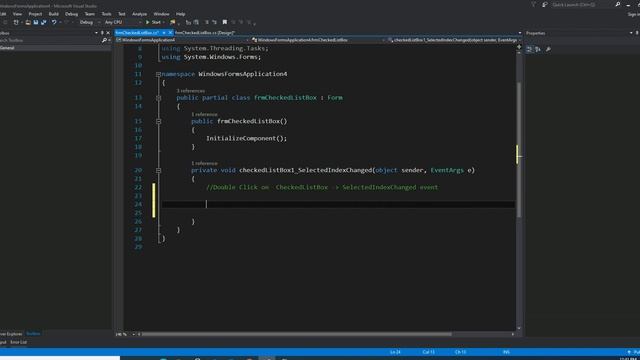Select the General group in Toolbox
Image resolution: width=640 pixels, height=360 pixels.
point(55,48)
